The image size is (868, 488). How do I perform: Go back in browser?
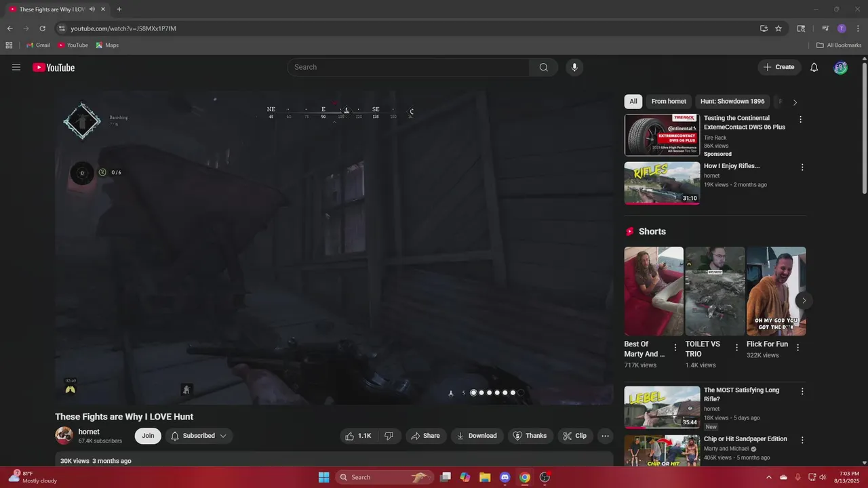(x=9, y=28)
